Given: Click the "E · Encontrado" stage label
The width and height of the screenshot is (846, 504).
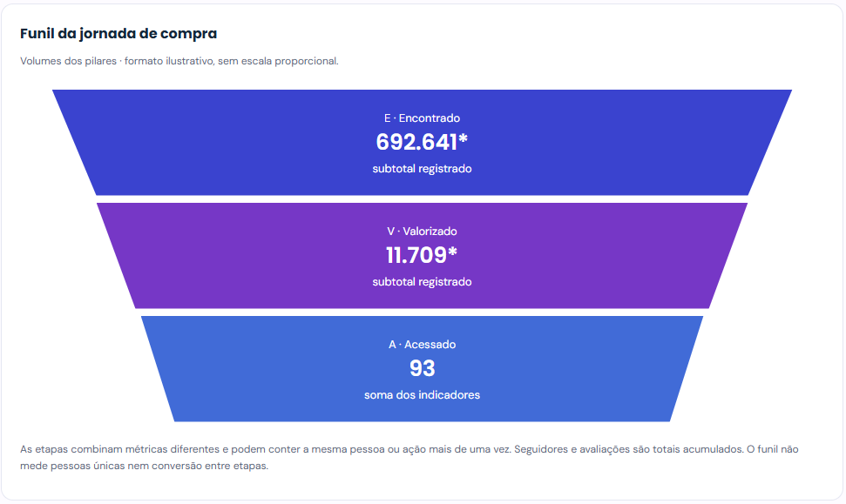Looking at the screenshot, I should click(x=422, y=118).
